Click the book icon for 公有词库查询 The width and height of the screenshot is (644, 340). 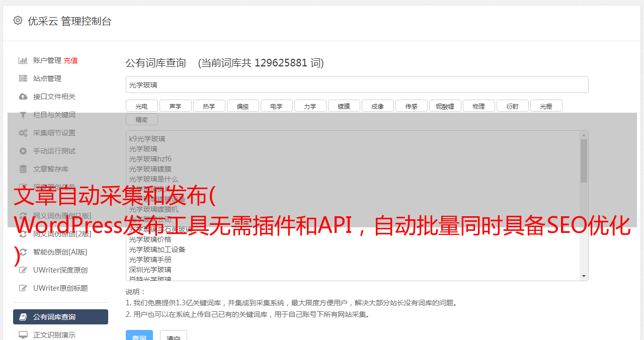click(23, 317)
